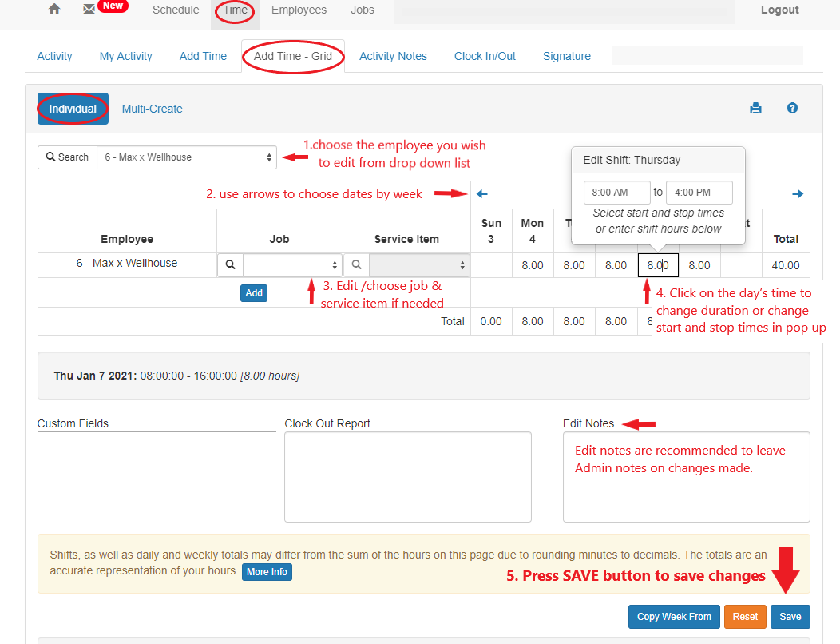The height and width of the screenshot is (644, 840).
Task: Open the help question mark icon
Action: coord(792,107)
